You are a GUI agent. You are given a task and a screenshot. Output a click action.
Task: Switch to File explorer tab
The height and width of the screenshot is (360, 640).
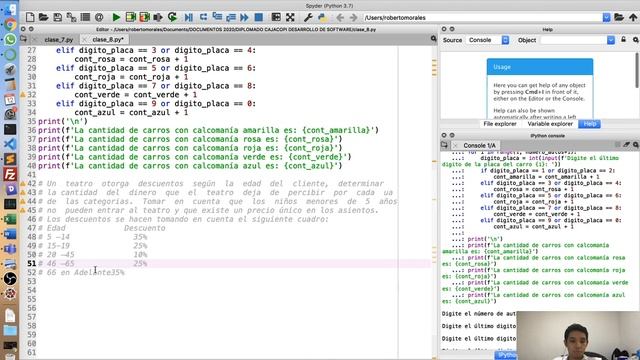pyautogui.click(x=500, y=124)
